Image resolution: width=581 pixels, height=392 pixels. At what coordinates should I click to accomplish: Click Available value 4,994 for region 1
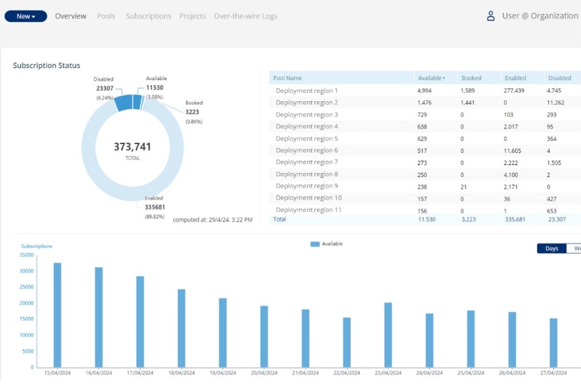(x=425, y=91)
